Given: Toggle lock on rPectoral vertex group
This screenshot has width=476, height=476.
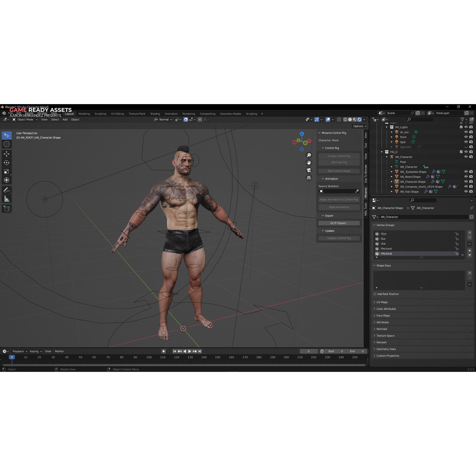Looking at the screenshot, I should [457, 254].
